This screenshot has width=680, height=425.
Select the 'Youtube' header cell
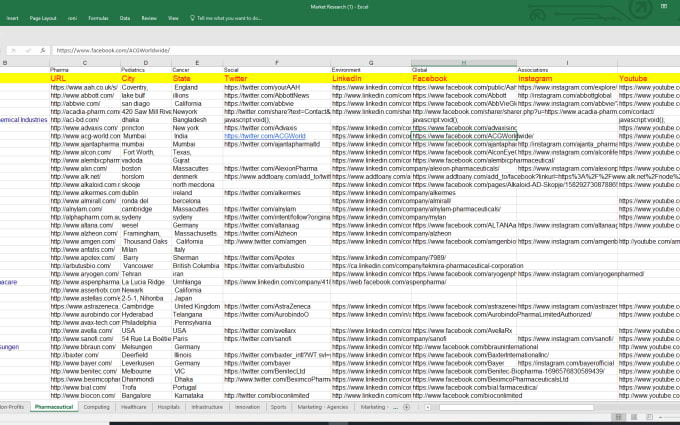[x=649, y=78]
